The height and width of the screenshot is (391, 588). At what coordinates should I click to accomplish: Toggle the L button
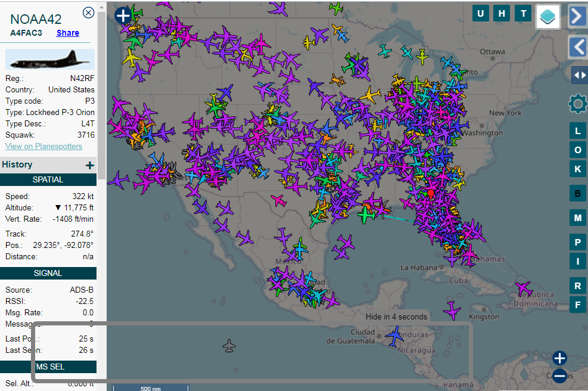(578, 131)
